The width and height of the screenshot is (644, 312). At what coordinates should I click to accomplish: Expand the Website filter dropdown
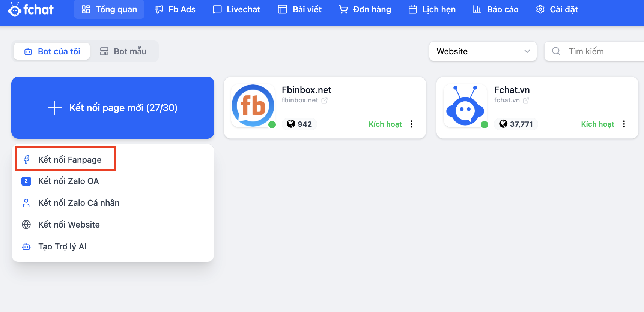tap(483, 51)
